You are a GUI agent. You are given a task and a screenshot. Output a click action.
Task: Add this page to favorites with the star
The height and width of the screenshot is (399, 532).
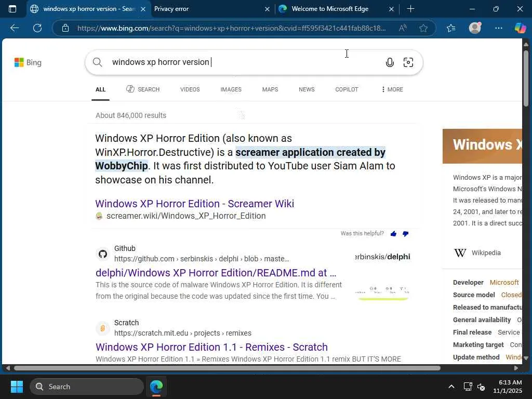pyautogui.click(x=423, y=28)
